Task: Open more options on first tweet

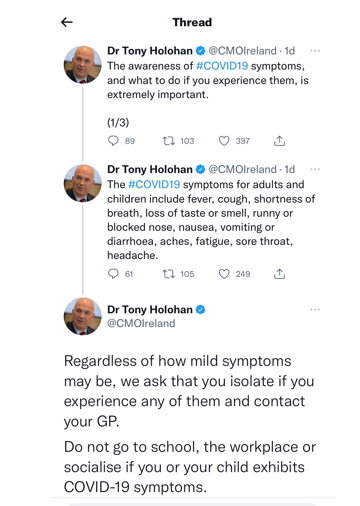Action: (x=315, y=51)
